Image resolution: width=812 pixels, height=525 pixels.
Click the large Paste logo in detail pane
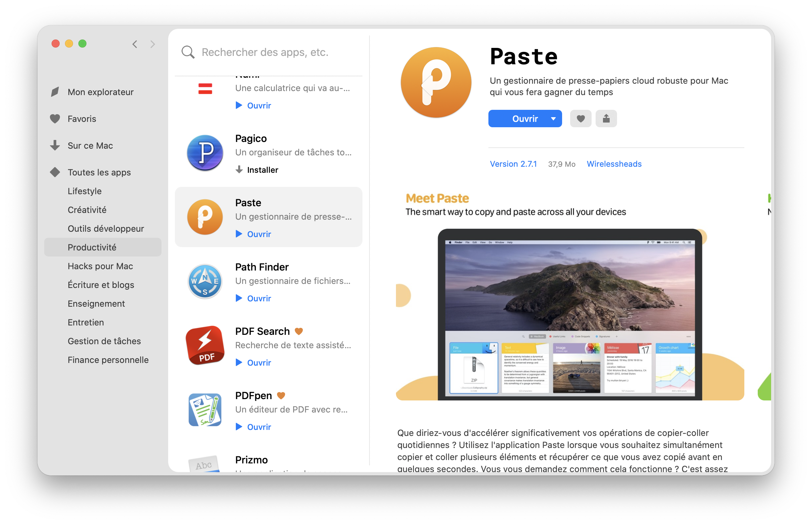[x=436, y=82]
